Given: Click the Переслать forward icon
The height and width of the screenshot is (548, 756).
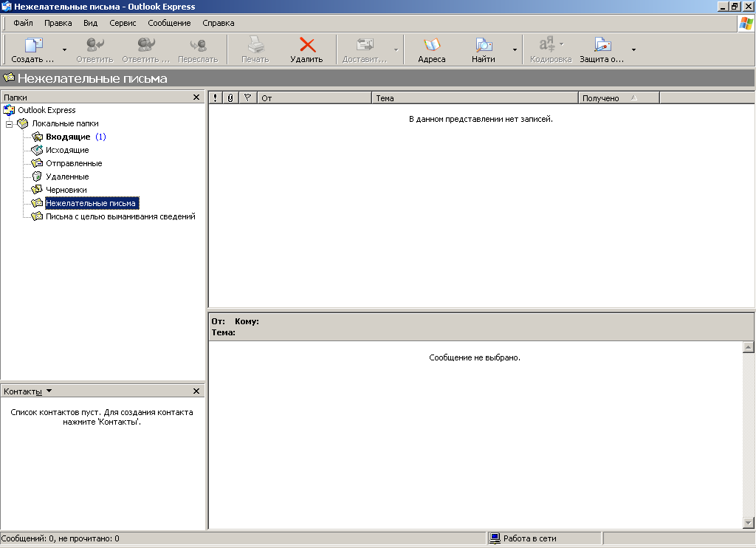Looking at the screenshot, I should (x=198, y=45).
